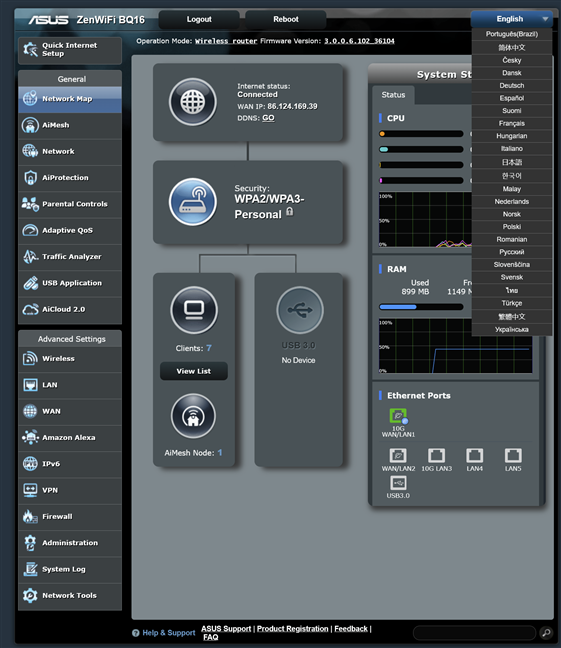The height and width of the screenshot is (648, 561).
Task: Click the LAN settings icon
Action: tap(30, 385)
